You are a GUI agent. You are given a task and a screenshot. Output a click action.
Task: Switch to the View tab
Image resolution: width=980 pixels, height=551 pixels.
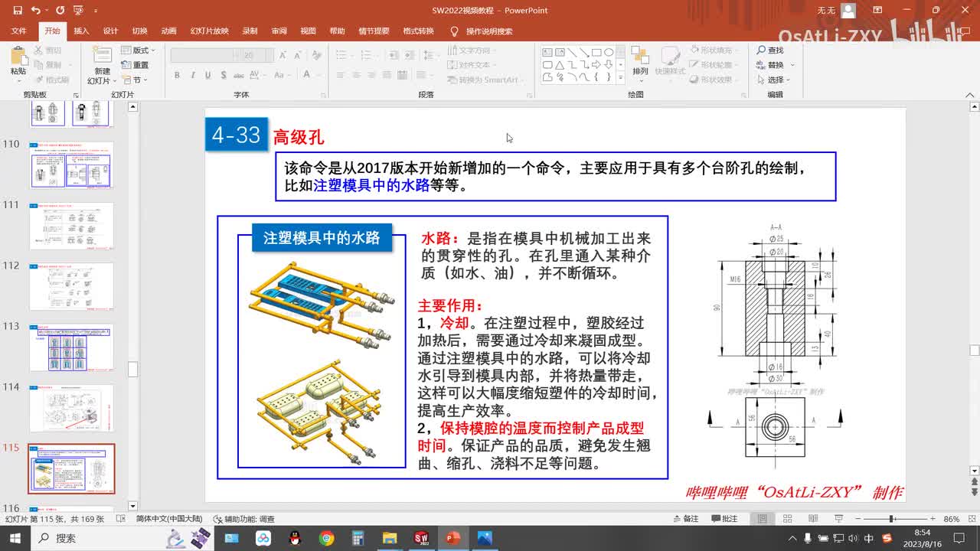[309, 31]
